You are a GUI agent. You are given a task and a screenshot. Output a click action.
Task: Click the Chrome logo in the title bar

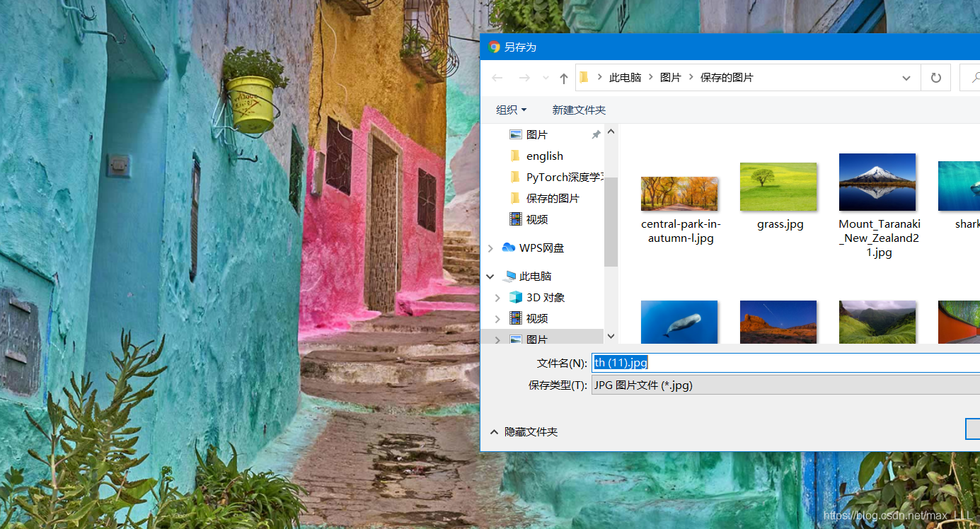pos(493,47)
